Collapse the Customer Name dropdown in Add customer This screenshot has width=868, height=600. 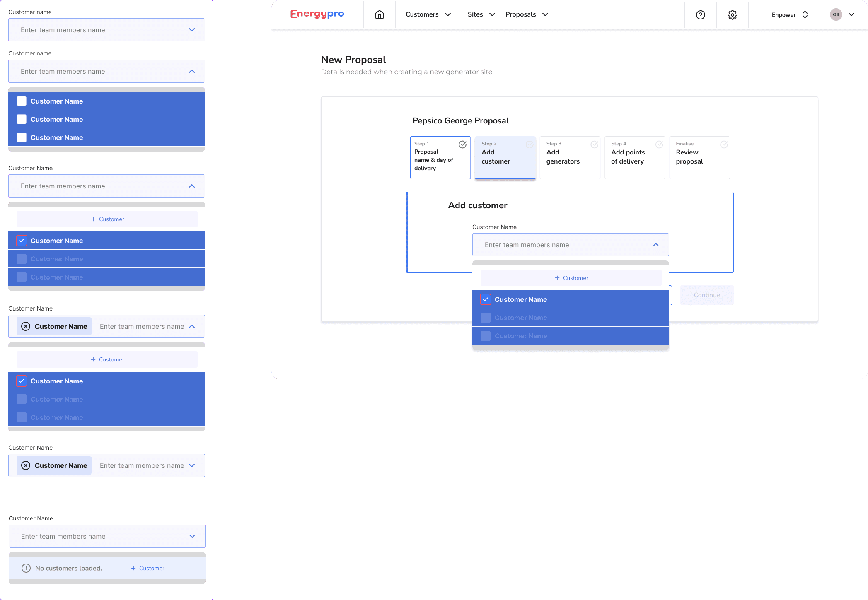coord(655,245)
